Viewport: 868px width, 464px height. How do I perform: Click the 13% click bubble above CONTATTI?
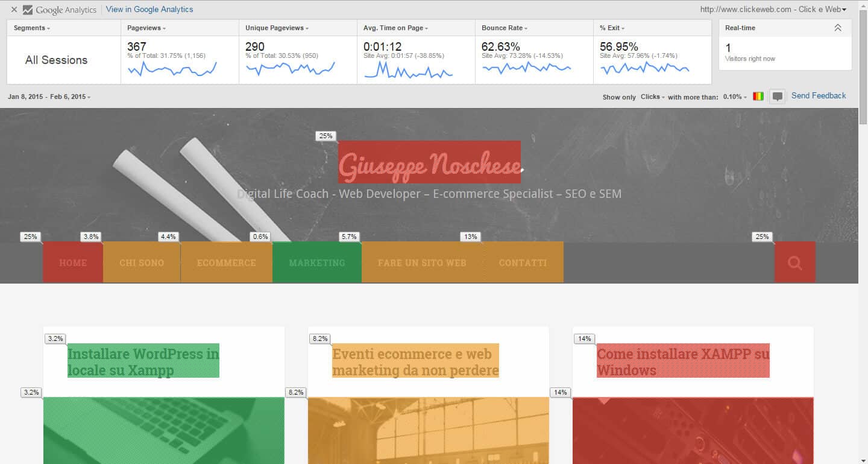[x=470, y=237]
